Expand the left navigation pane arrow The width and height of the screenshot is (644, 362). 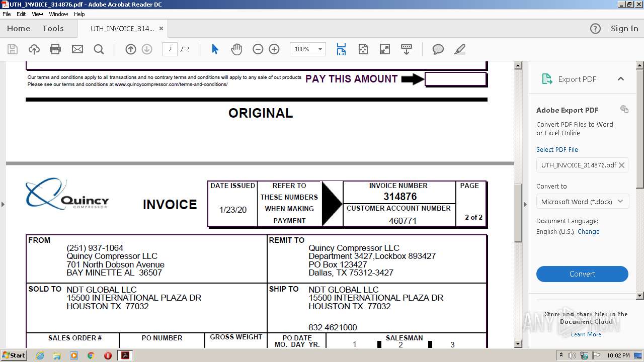point(3,204)
